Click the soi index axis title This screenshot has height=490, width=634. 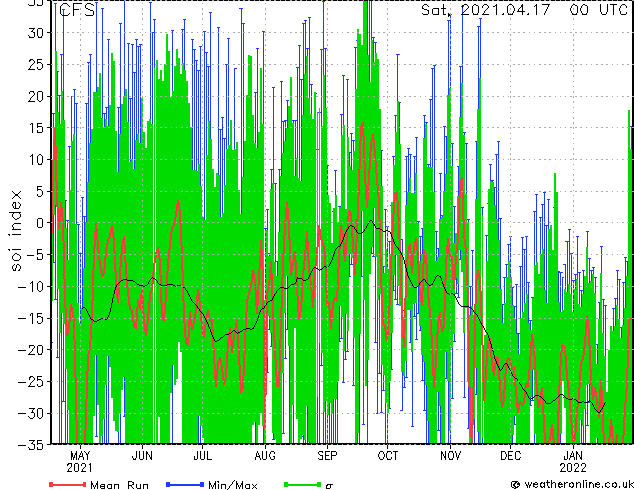coord(16,231)
